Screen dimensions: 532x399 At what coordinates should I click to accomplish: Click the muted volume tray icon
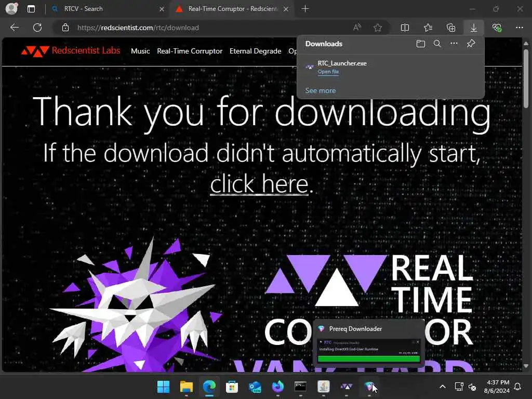472,387
